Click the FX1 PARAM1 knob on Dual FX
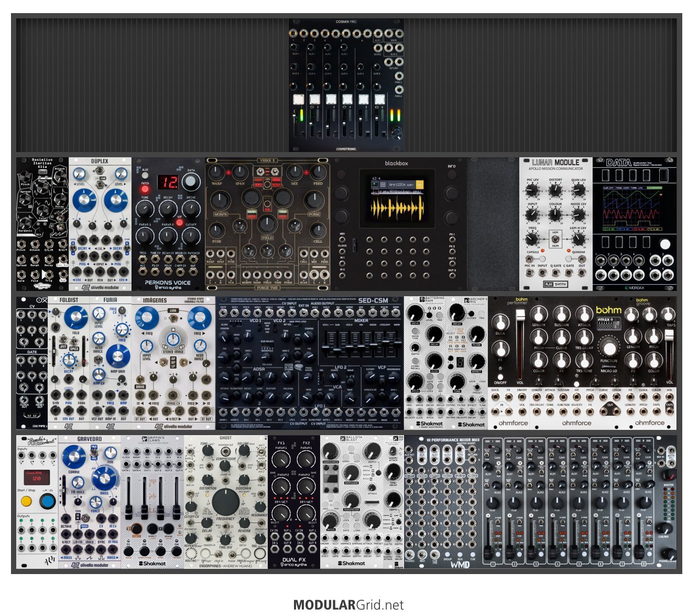 click(281, 460)
